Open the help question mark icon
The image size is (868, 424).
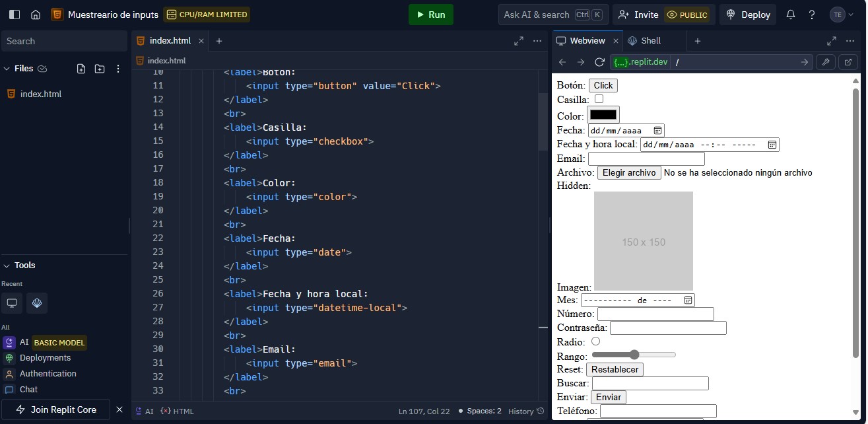pyautogui.click(x=812, y=15)
